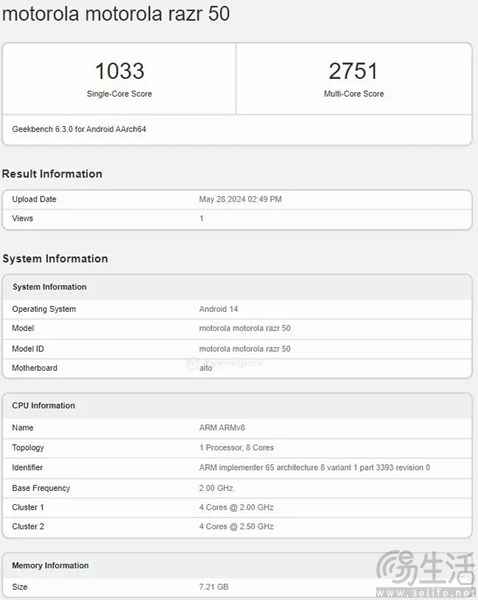478x600 pixels.
Task: Click the 'Multi-Core Score' label
Action: pyautogui.click(x=354, y=94)
